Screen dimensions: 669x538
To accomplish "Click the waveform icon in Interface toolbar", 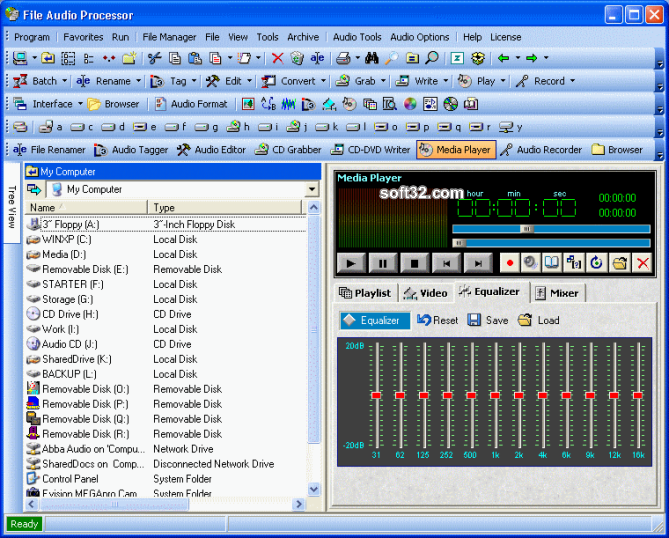I will tap(288, 104).
